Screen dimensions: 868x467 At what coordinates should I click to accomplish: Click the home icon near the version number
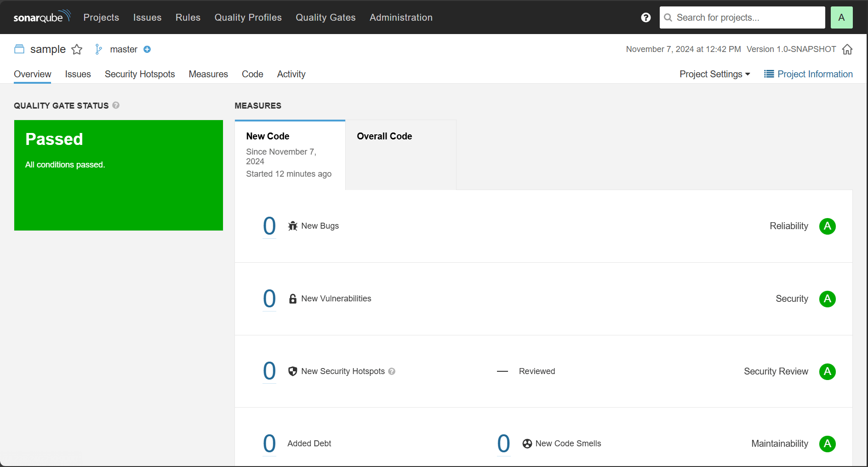848,49
